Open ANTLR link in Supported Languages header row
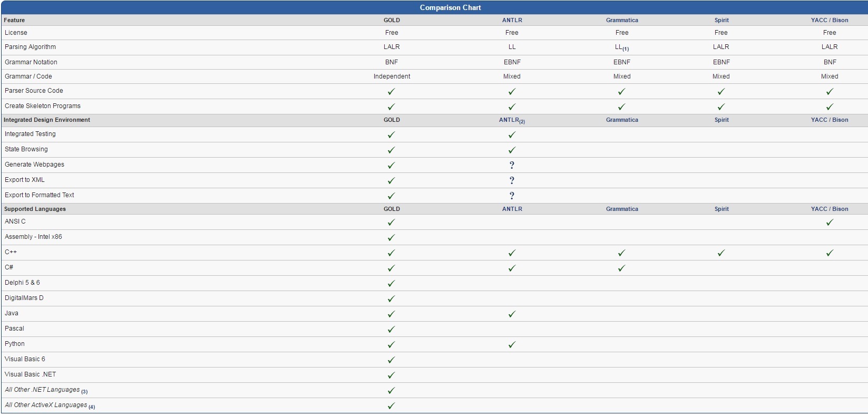 click(512, 209)
